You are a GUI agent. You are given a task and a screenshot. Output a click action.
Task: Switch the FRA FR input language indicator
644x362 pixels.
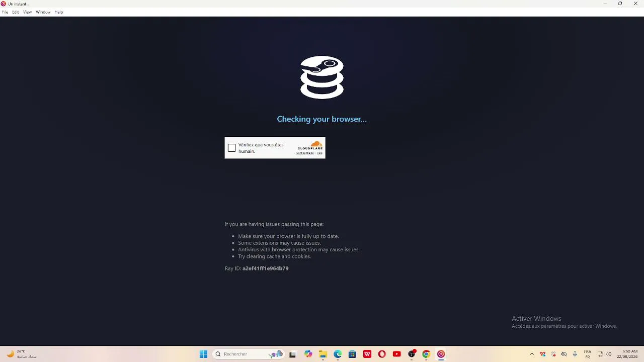coord(588,354)
